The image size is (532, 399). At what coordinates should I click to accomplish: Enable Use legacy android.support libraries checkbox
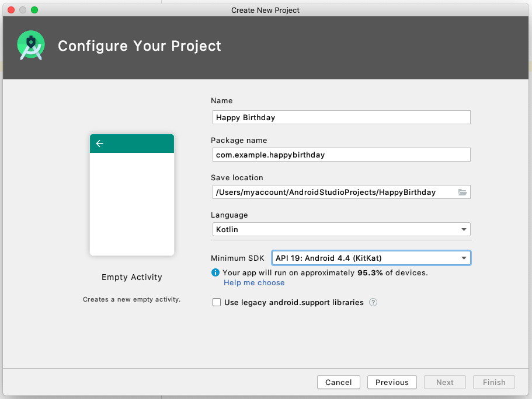click(217, 302)
